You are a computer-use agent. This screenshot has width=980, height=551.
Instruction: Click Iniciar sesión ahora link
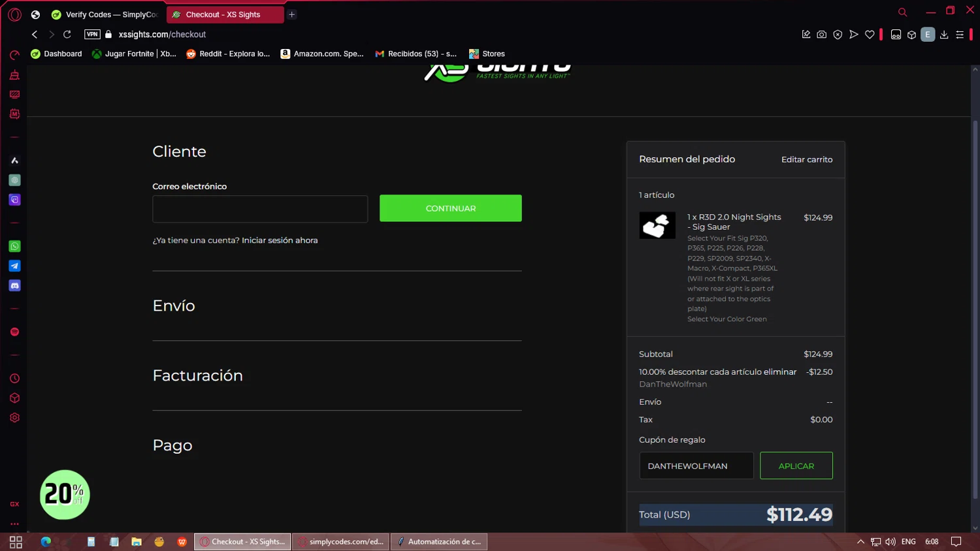click(x=280, y=240)
